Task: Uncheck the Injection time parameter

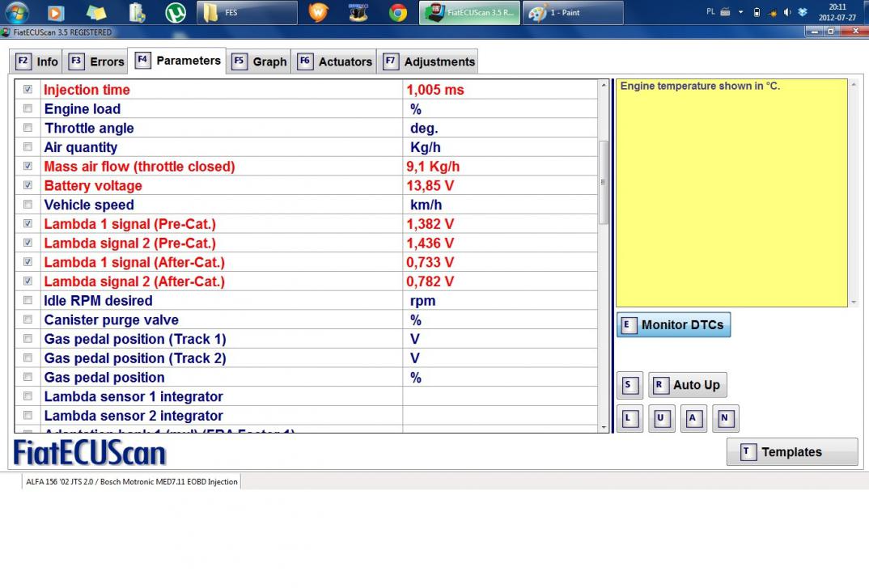Action: (x=28, y=89)
